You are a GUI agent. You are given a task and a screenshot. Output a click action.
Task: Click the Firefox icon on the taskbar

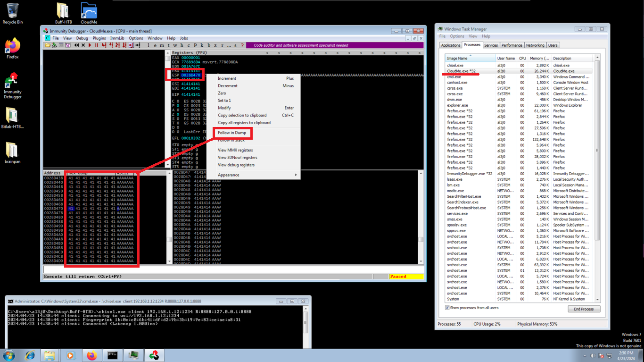tap(91, 355)
